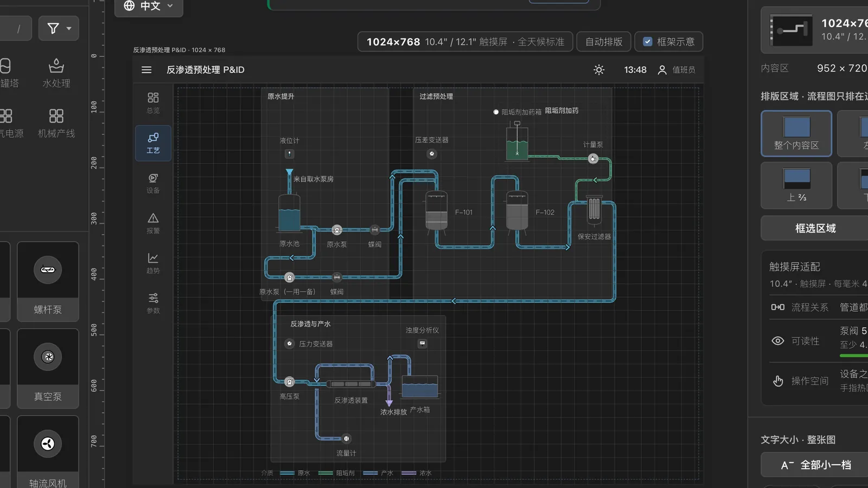Open the 趋势 trend icon
The image size is (868, 488).
(153, 258)
